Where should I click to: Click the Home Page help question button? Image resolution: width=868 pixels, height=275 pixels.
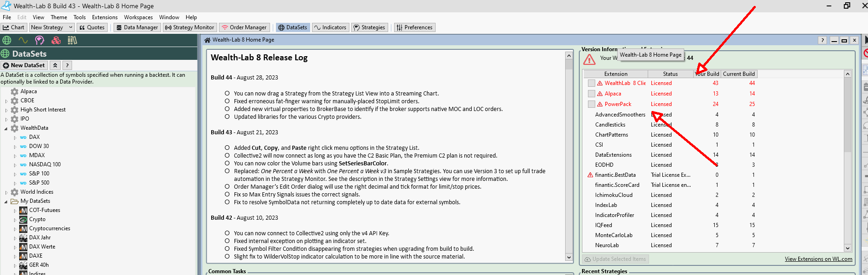[822, 40]
